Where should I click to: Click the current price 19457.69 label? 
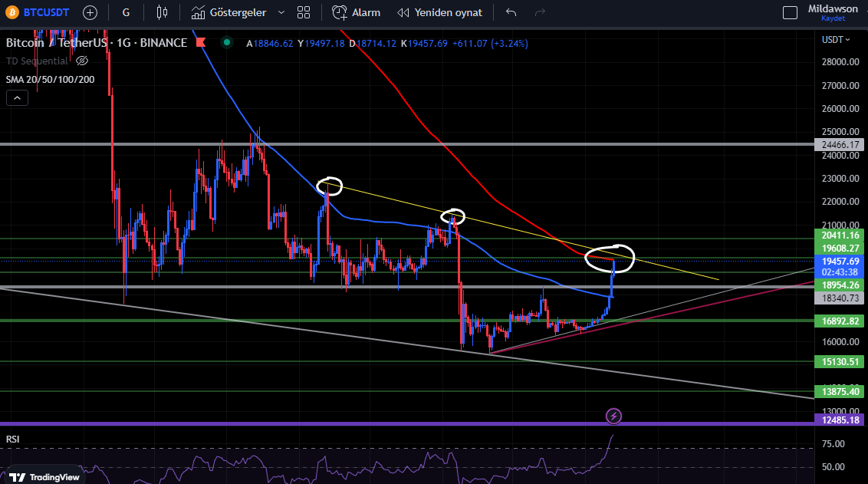[840, 262]
